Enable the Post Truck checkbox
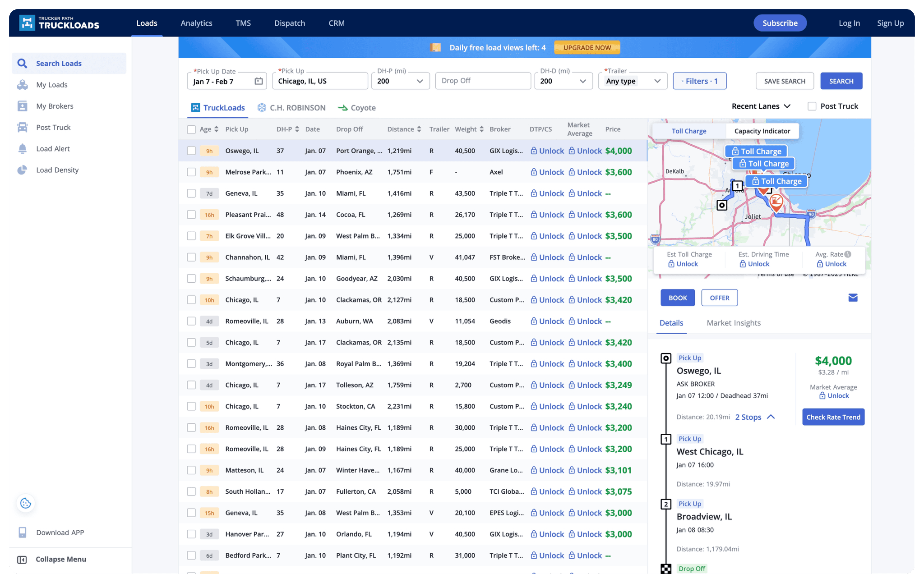 812,106
